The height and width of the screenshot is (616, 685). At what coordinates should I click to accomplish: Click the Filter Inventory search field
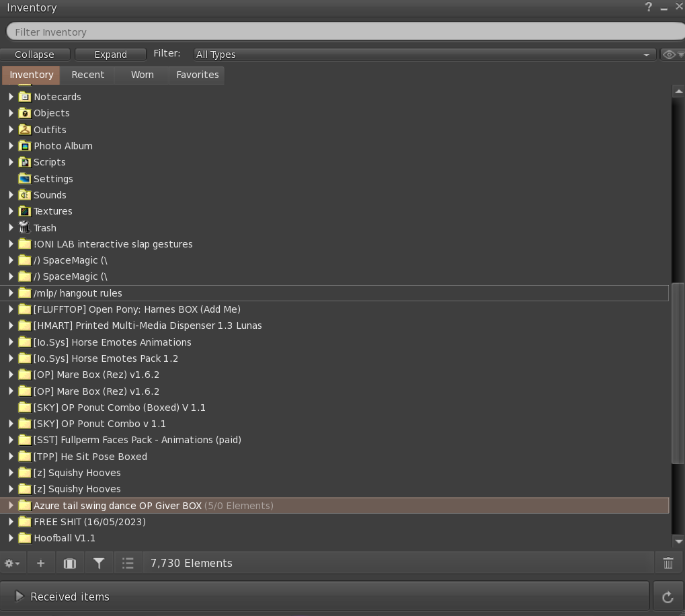345,32
